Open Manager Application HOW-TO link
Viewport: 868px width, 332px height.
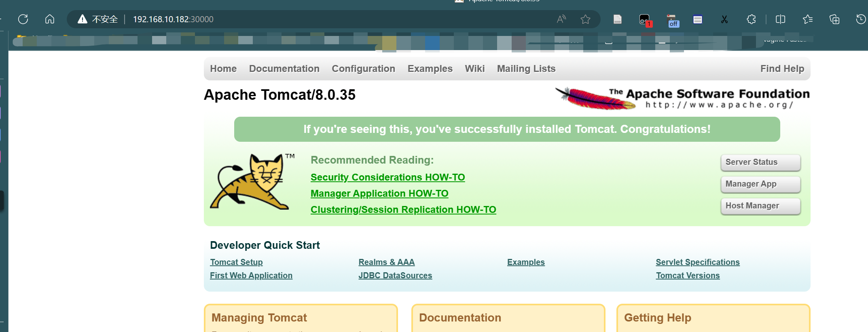[x=379, y=193]
